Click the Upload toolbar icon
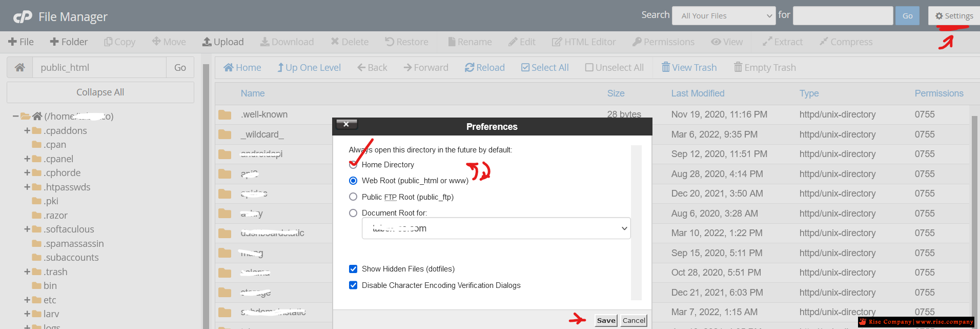 [x=207, y=42]
